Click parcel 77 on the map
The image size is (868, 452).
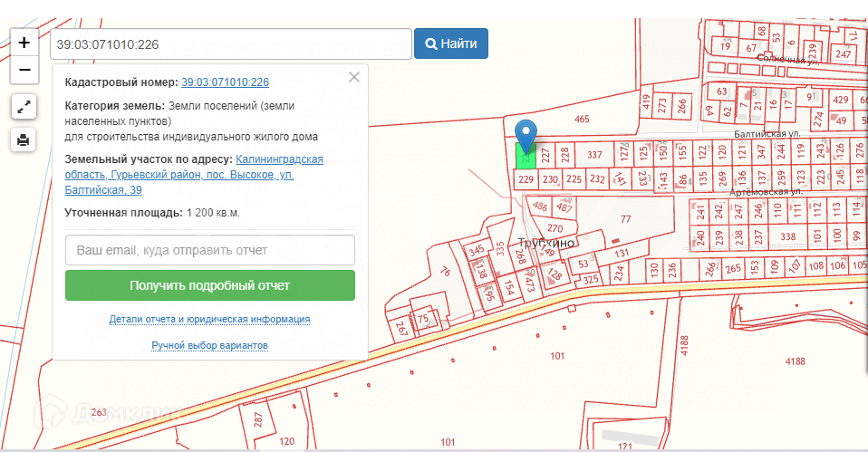click(625, 219)
